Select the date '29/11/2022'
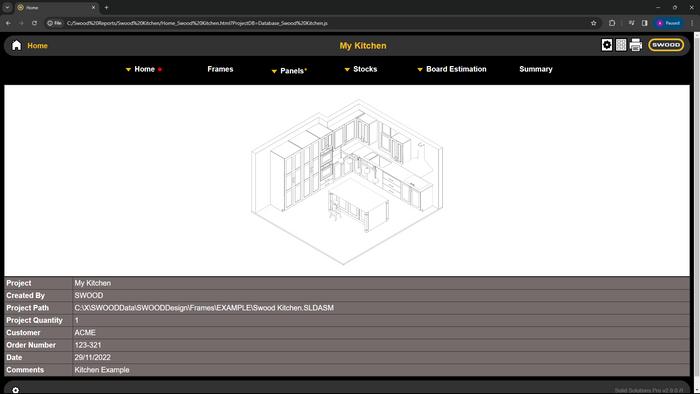The height and width of the screenshot is (394, 700). click(92, 358)
